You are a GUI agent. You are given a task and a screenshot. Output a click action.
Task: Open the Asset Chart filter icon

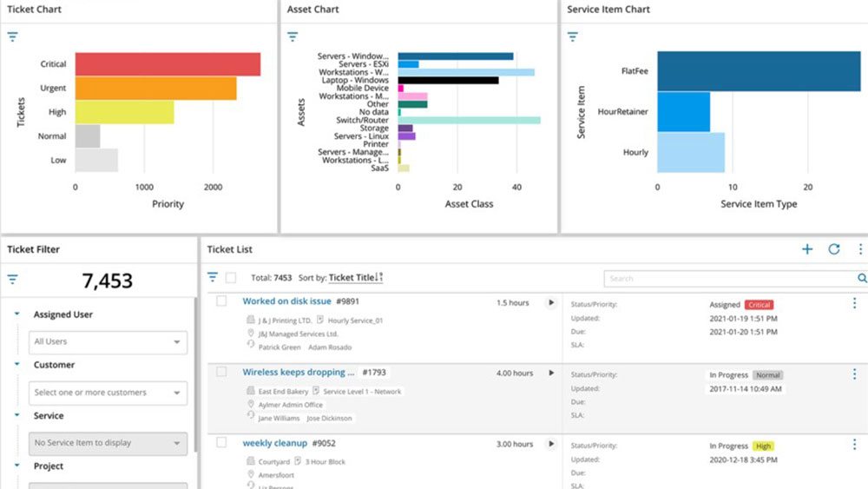point(293,36)
